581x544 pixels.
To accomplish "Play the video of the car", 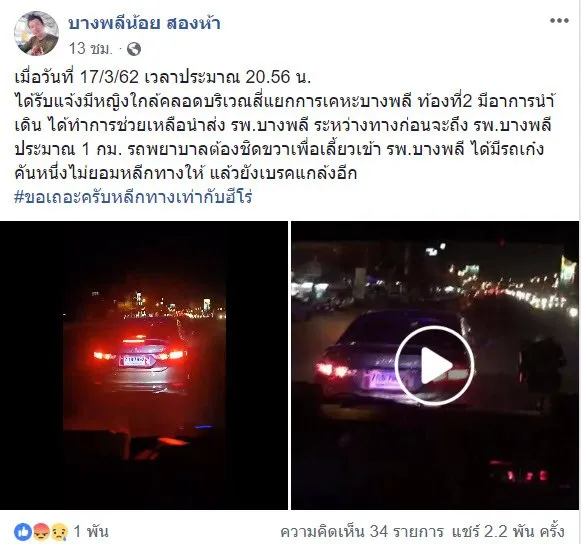I will [435, 365].
